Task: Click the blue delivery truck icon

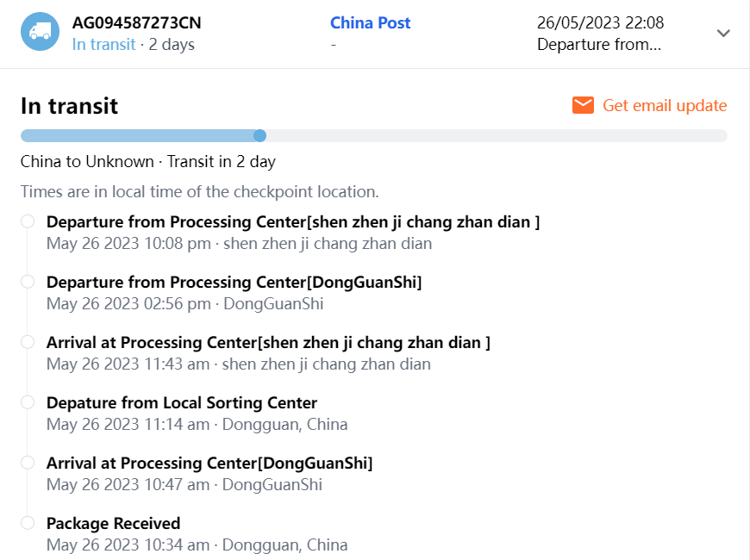Action: pyautogui.click(x=40, y=32)
